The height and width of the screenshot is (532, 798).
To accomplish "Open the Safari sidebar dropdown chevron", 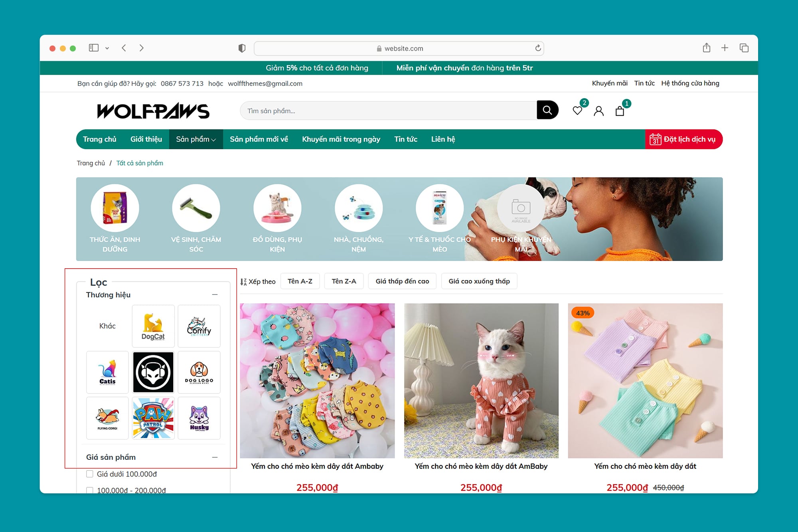I will click(x=107, y=48).
